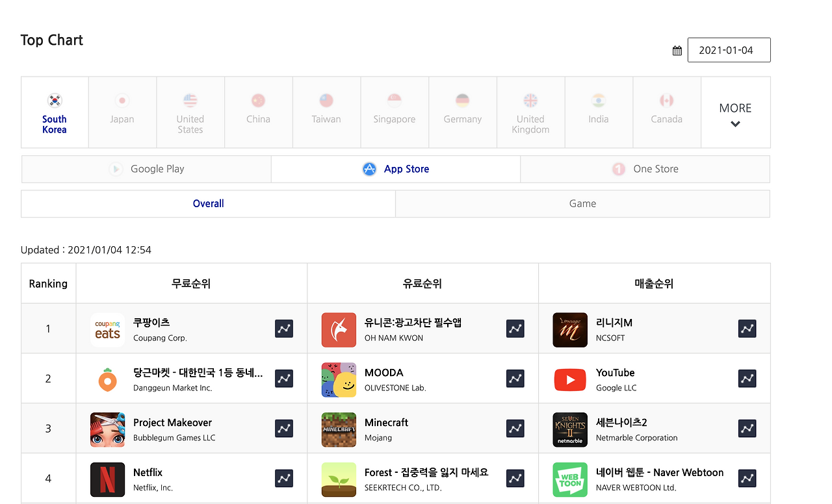Click the YouTube icon in revenue ranking
The height and width of the screenshot is (504, 832).
pyautogui.click(x=570, y=378)
